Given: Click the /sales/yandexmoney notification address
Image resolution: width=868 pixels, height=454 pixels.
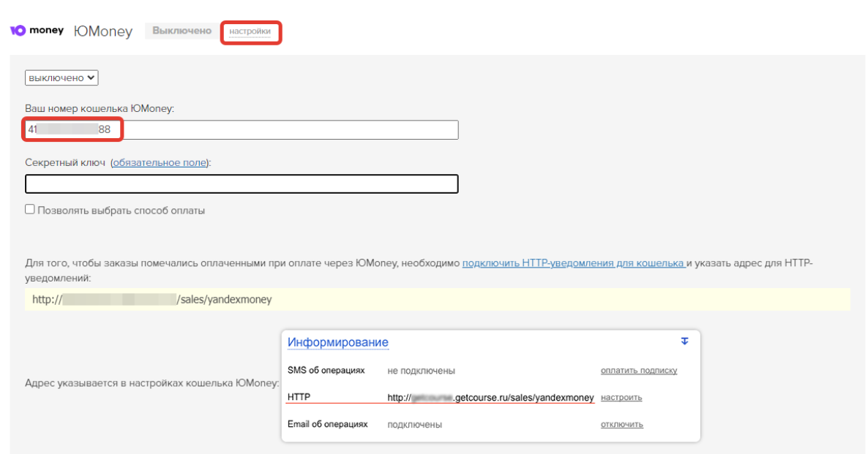Looking at the screenshot, I should coord(151,299).
